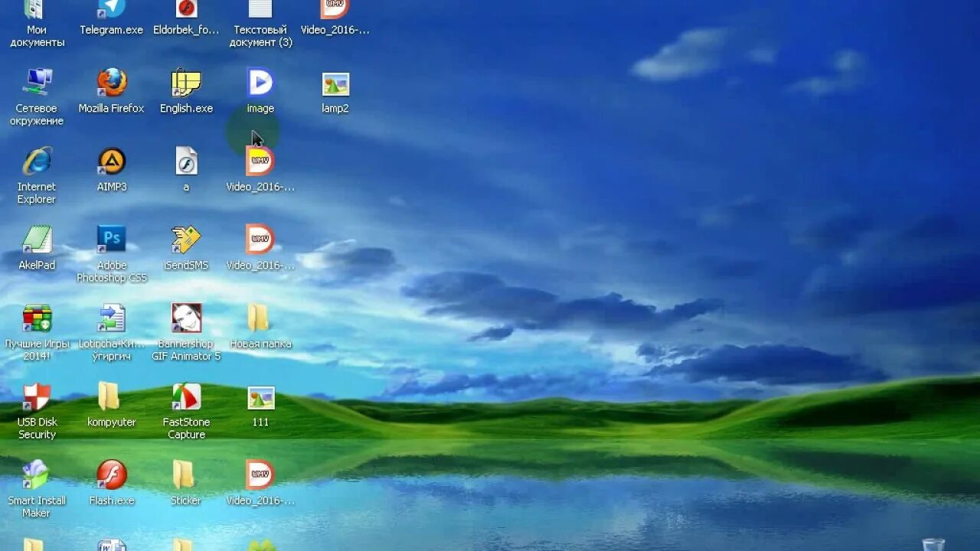Select the Flash.exe icon
The image size is (980, 551).
112,484
